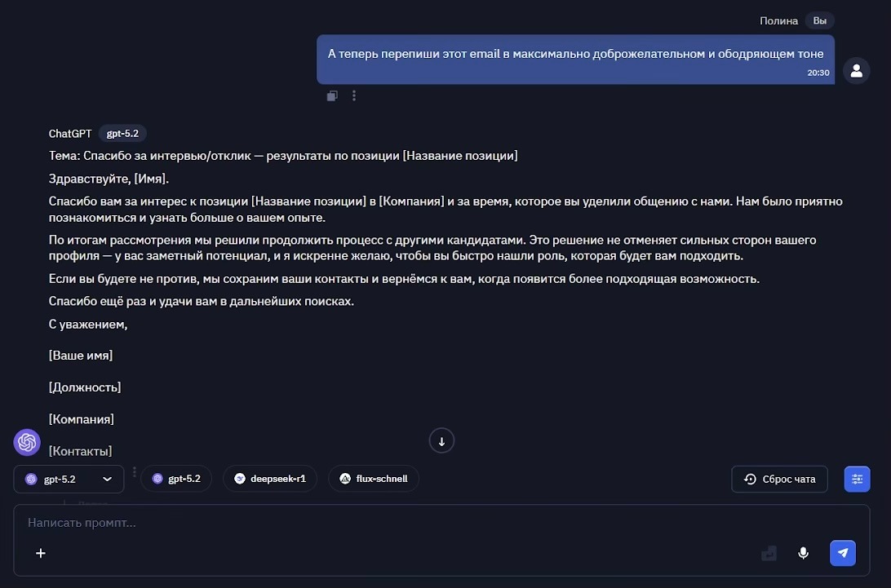Click the Написать промпт input field
Viewport: 891px width, 588px height.
245,523
